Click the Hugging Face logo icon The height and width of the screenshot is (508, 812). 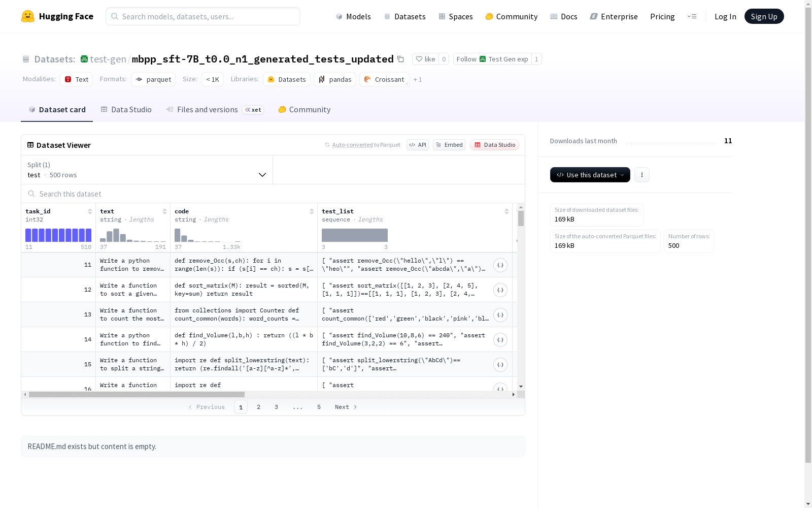pos(28,16)
